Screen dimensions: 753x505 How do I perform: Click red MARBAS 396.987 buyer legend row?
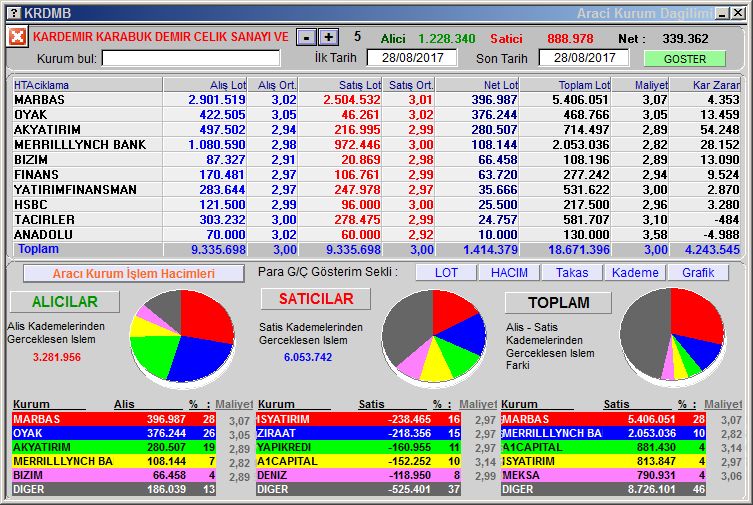(114, 419)
